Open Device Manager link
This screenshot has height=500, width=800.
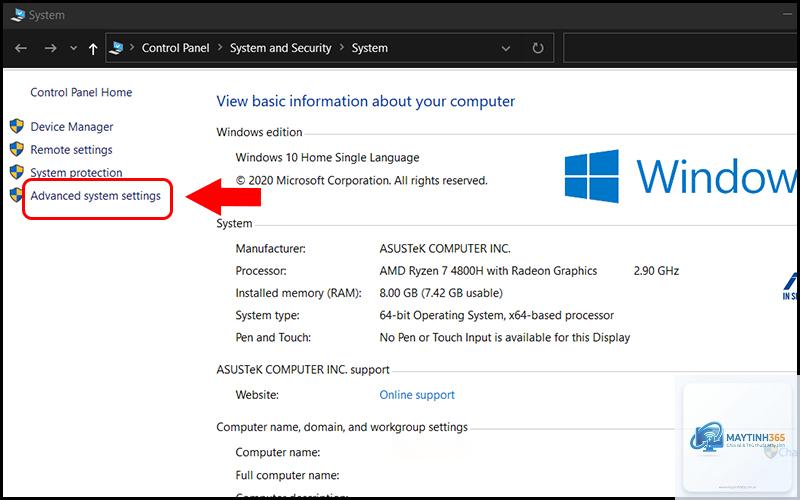coord(72,127)
